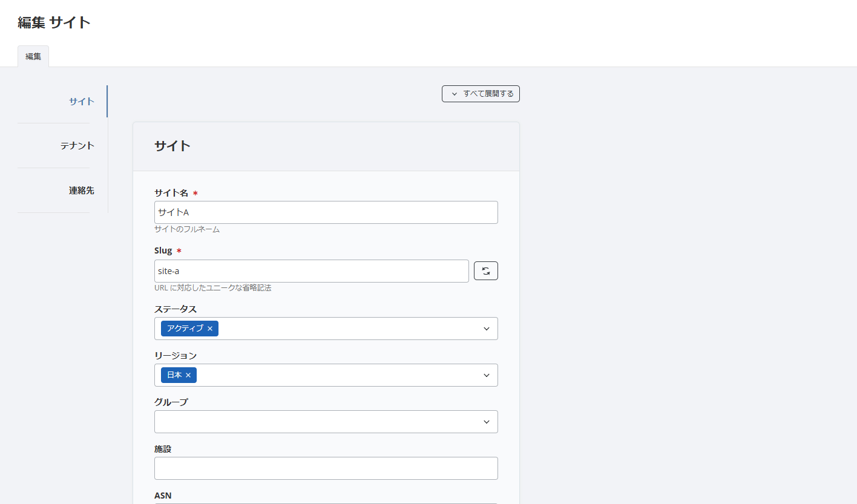Focus the サイト名 input field
The image size is (857, 504).
[326, 212]
